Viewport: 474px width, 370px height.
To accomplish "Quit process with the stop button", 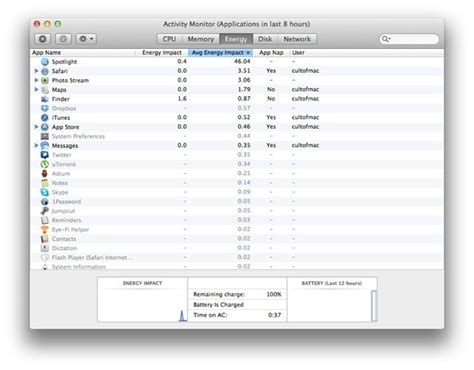I will click(x=43, y=39).
